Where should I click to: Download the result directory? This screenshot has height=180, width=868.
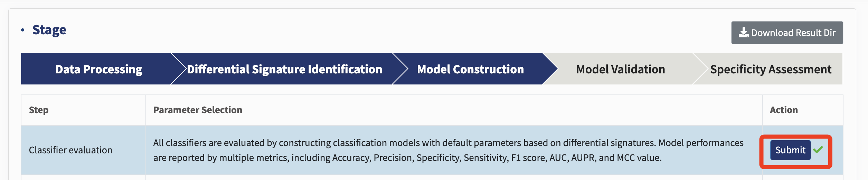(x=787, y=33)
